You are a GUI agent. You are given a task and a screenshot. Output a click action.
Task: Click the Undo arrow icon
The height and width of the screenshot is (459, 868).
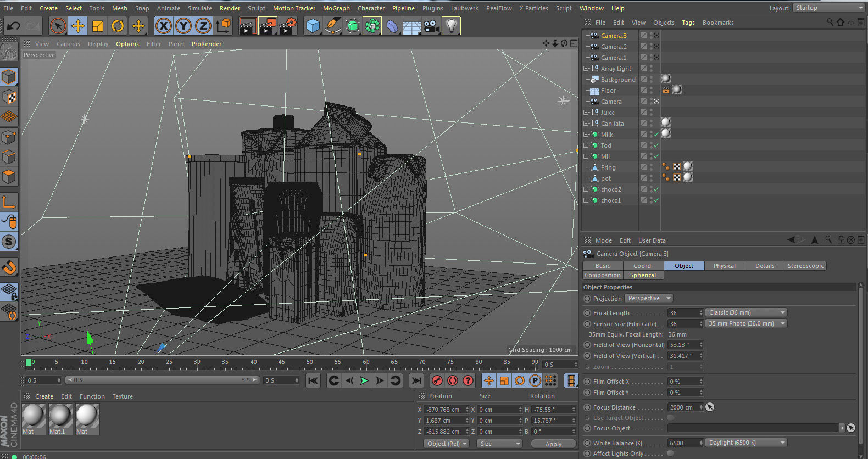[13, 26]
